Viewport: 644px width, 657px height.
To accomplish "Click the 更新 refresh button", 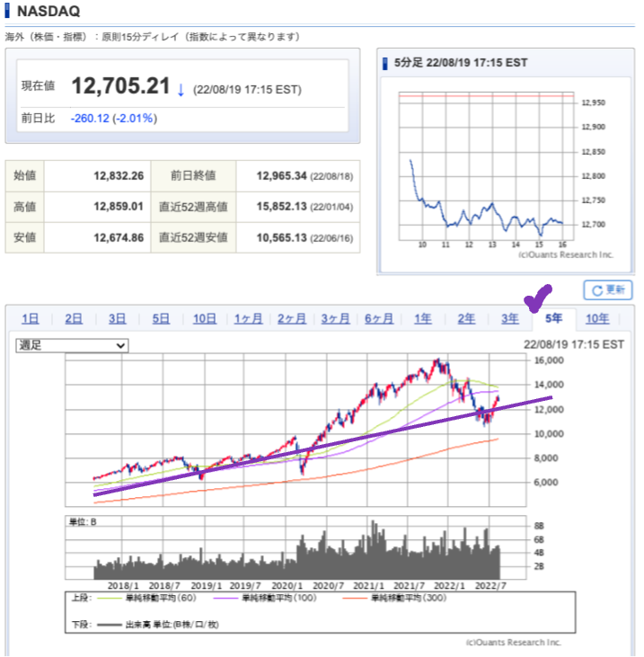I will point(607,290).
